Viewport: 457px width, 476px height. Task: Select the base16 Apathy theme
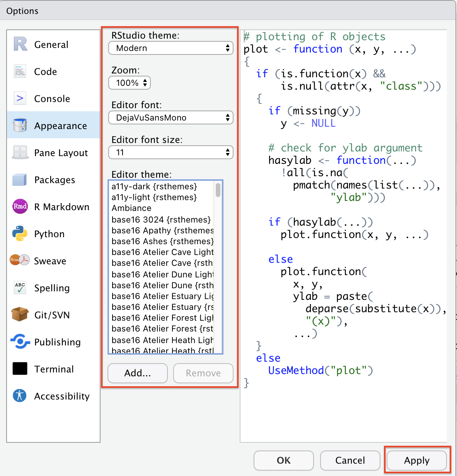(162, 230)
